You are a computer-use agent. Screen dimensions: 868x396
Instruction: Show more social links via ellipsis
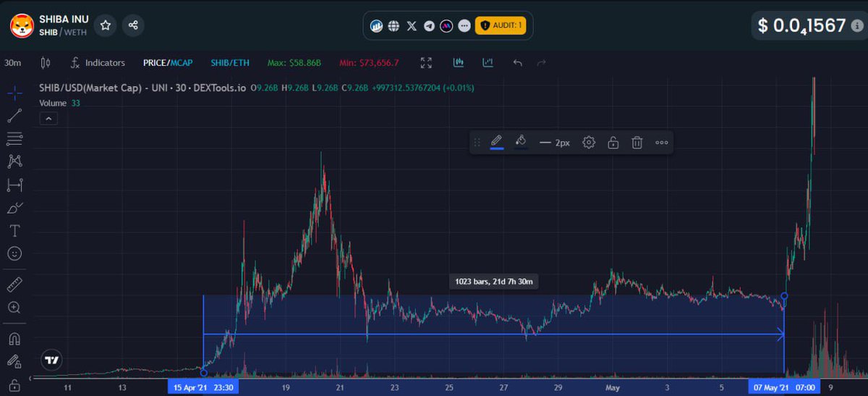point(464,26)
